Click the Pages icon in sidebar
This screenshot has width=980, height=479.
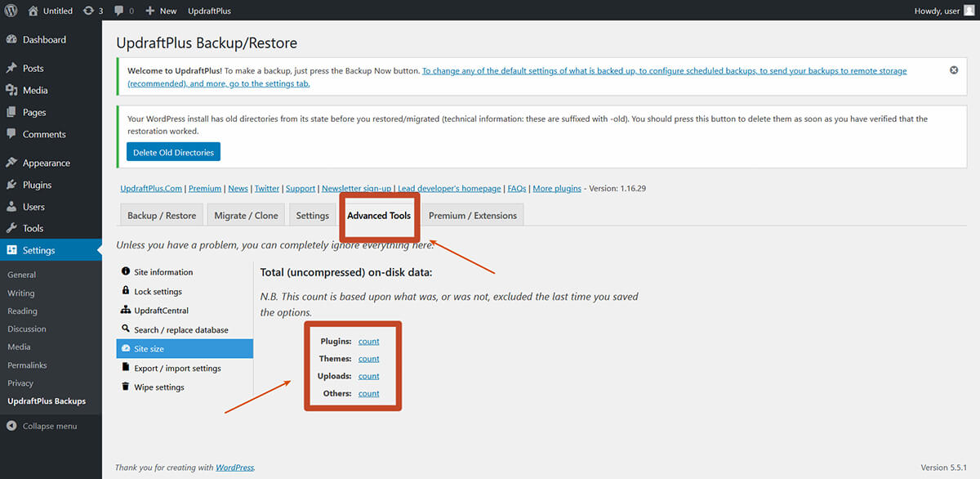click(11, 112)
